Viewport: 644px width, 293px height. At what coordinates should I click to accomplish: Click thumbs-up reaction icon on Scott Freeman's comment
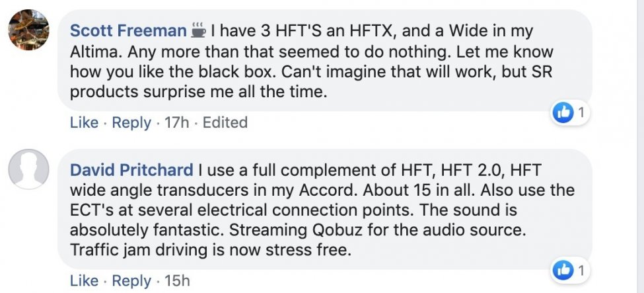pyautogui.click(x=563, y=113)
